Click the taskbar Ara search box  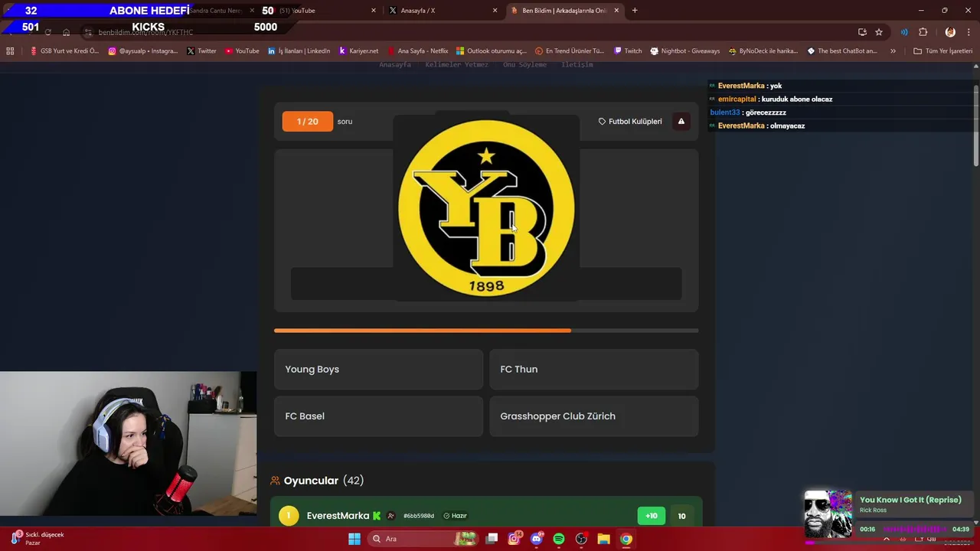pyautogui.click(x=422, y=539)
